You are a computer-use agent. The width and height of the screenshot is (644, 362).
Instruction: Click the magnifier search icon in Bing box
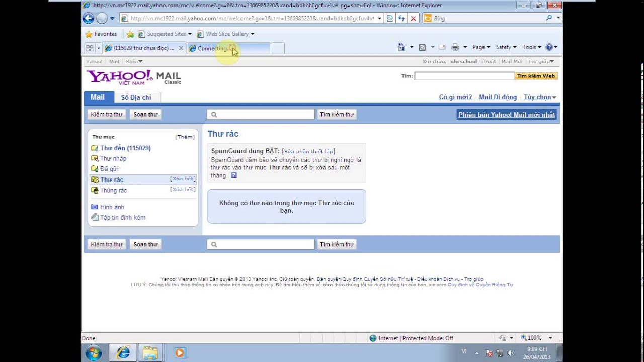(x=549, y=18)
